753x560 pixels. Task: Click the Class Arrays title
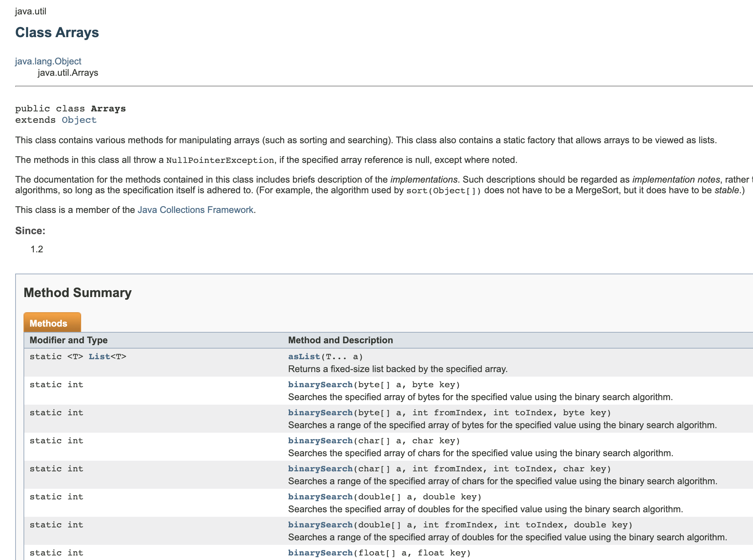(57, 33)
